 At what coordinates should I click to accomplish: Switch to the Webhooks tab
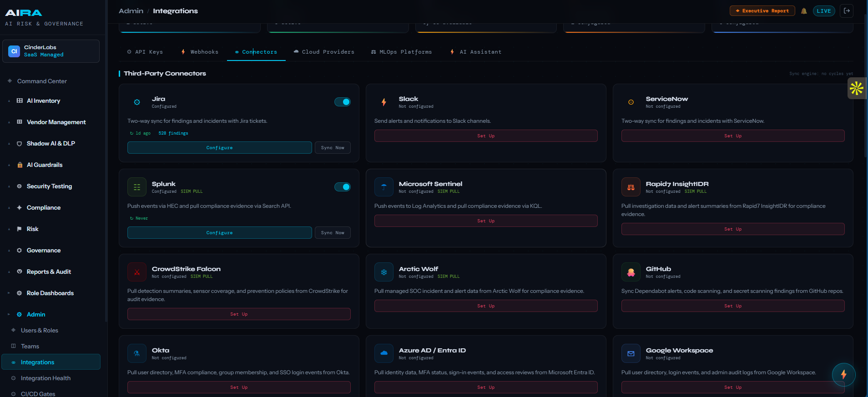[200, 52]
